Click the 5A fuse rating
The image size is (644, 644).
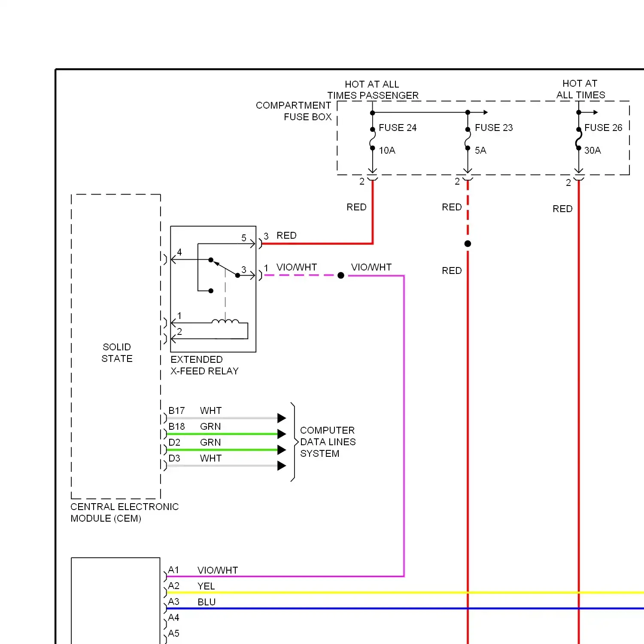(x=480, y=150)
